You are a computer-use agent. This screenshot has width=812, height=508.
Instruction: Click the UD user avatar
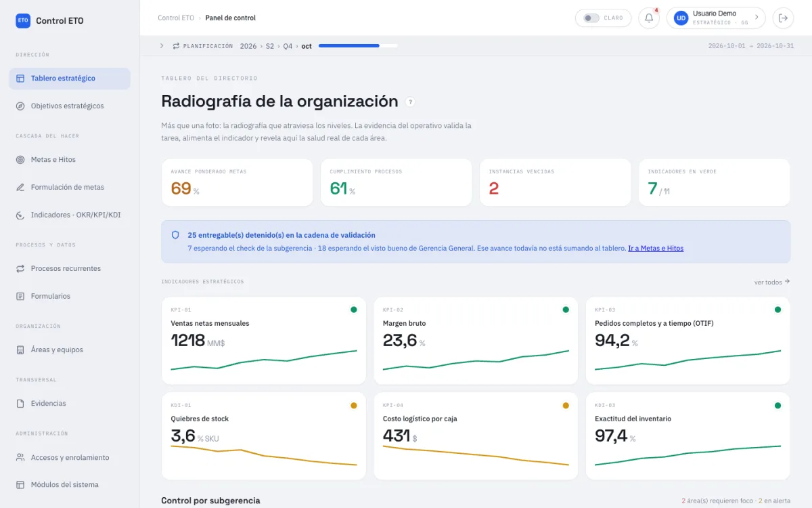tap(681, 18)
